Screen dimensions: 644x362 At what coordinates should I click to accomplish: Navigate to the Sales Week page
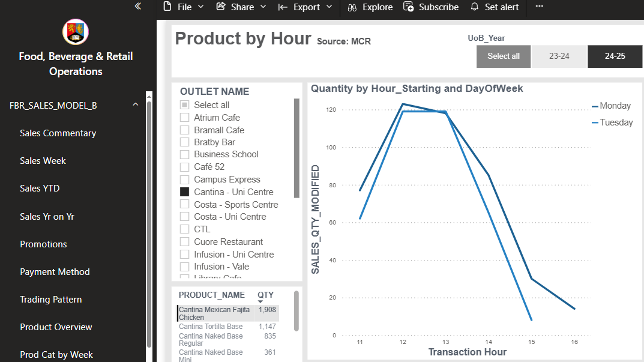tap(43, 160)
